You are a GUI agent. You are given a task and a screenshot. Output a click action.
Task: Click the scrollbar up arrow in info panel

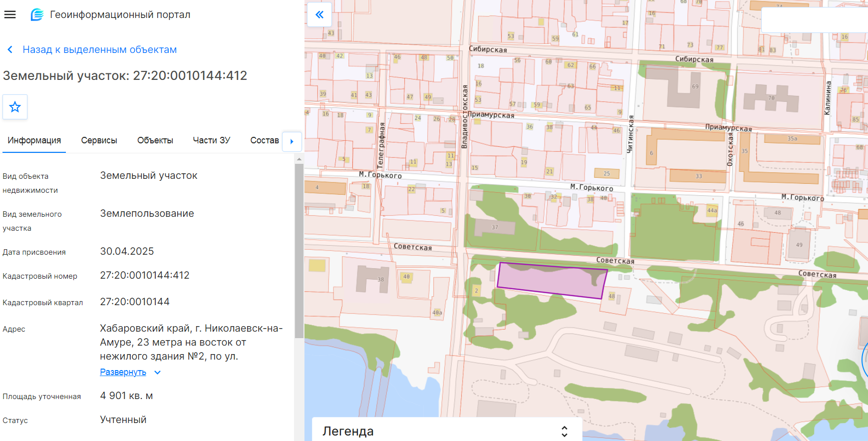[x=299, y=159]
